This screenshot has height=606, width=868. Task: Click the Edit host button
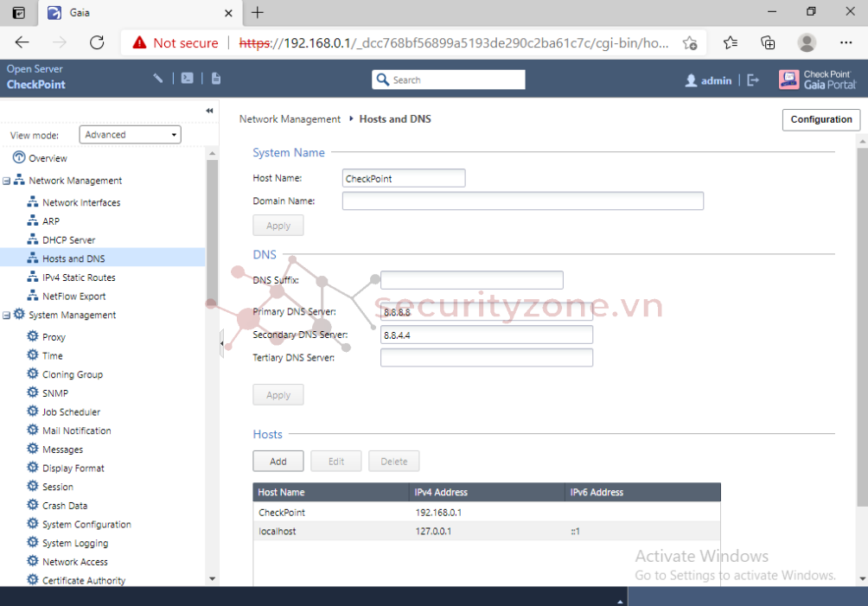point(336,462)
